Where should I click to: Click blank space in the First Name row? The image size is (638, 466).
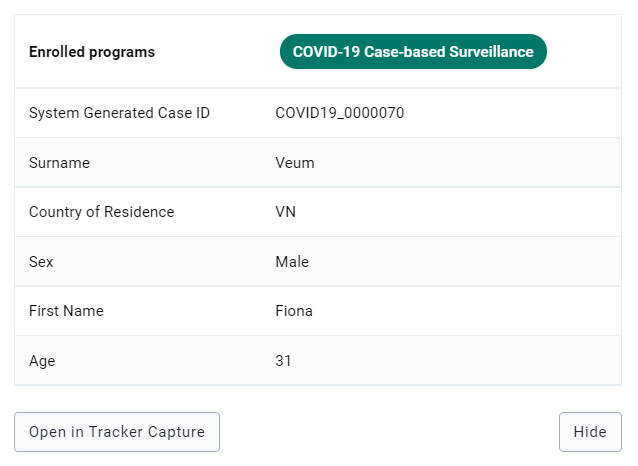pos(468,311)
